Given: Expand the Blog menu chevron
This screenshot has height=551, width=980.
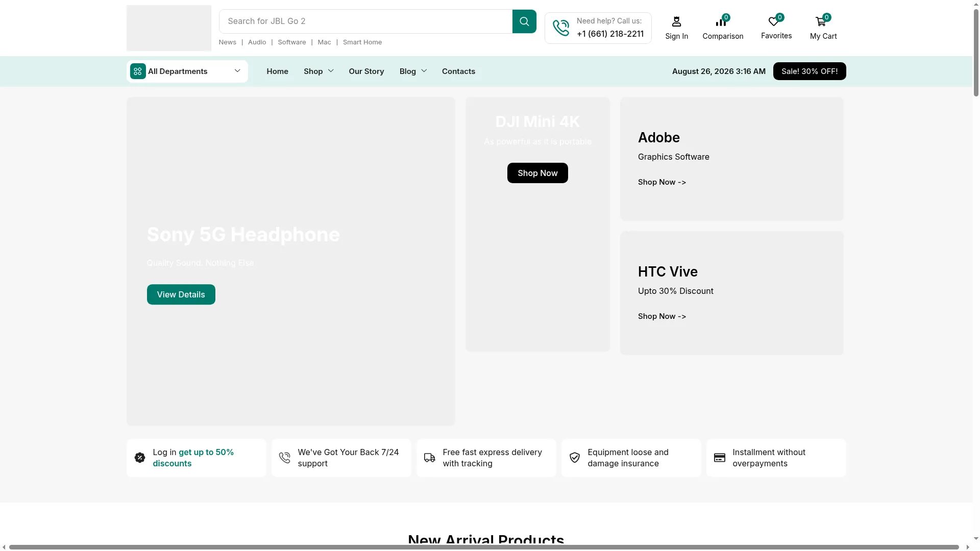Looking at the screenshot, I should pos(424,71).
